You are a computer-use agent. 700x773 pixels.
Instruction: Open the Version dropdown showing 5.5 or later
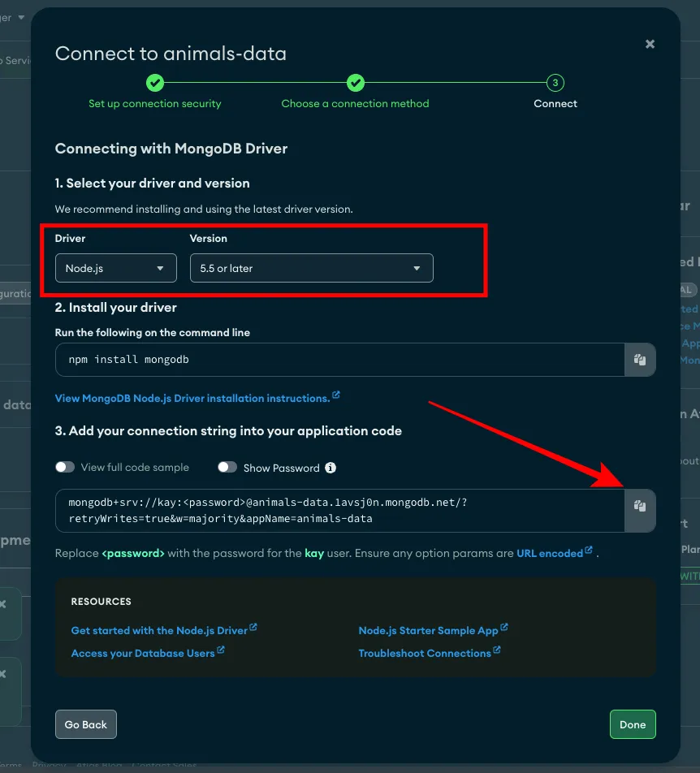(x=312, y=268)
